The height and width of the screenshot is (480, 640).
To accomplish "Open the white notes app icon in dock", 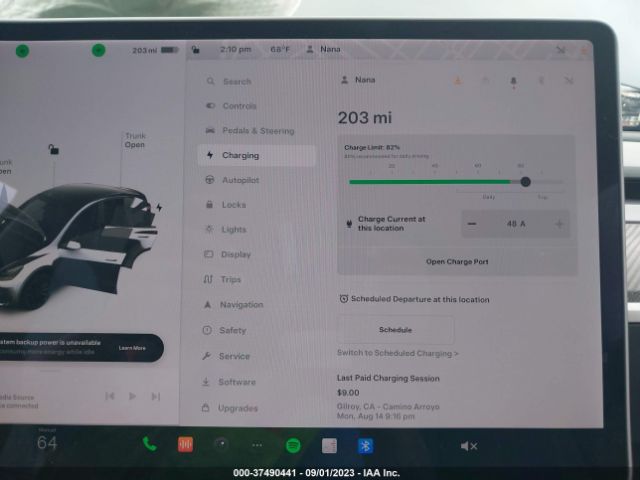I will click(329, 446).
